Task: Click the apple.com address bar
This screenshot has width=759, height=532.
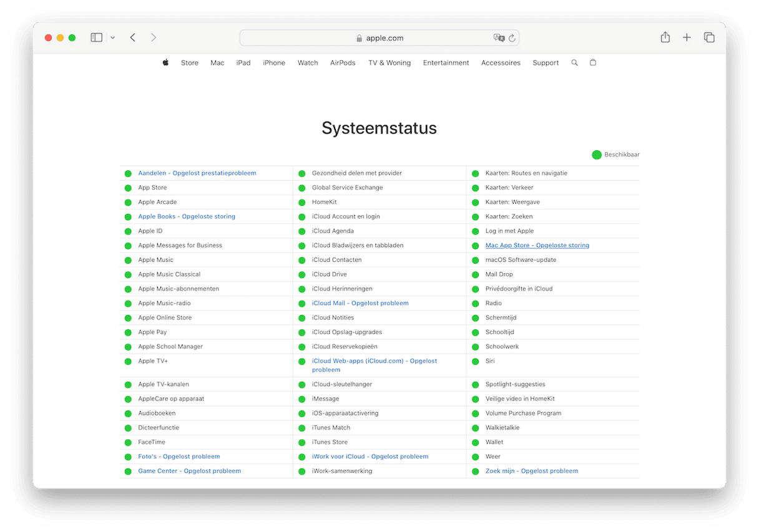Action: [379, 38]
